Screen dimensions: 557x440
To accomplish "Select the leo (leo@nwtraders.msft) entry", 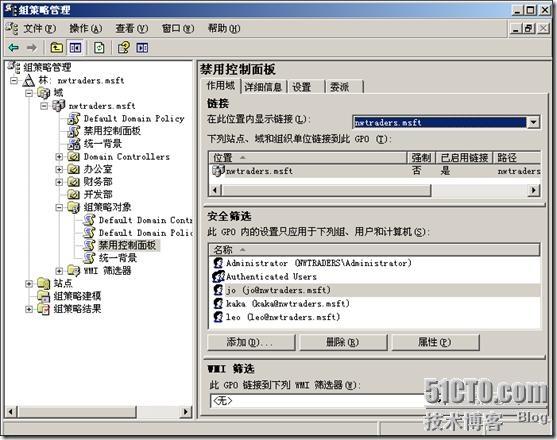I will 376,317.
